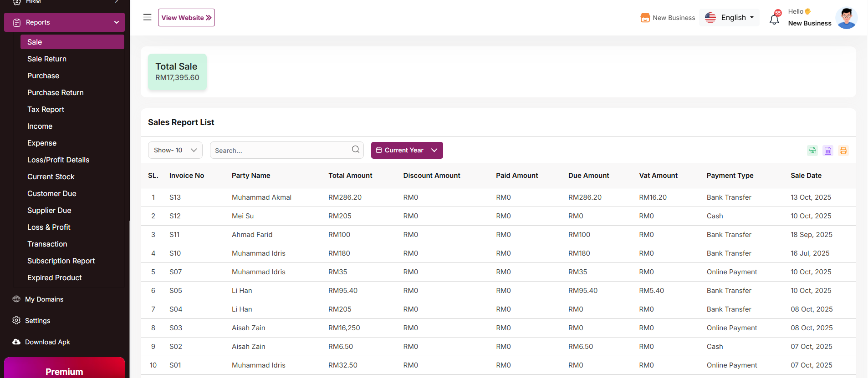Click the purple Excel export icon
Screen dimensions: 868x378
coord(827,151)
